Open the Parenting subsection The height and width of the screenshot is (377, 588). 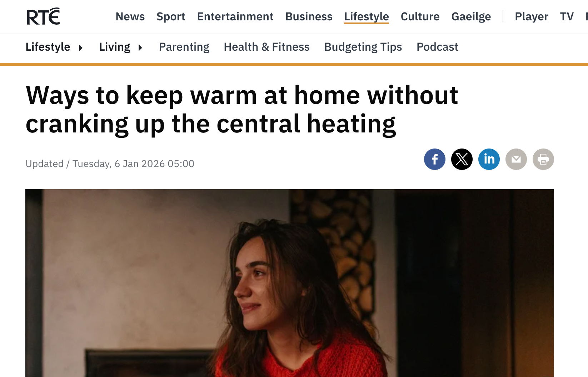coord(184,47)
